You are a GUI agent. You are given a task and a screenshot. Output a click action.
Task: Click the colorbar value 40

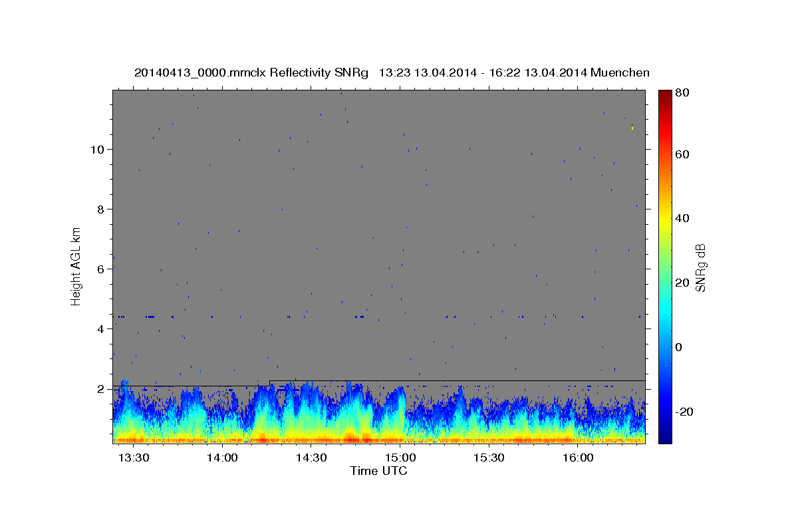pos(682,218)
